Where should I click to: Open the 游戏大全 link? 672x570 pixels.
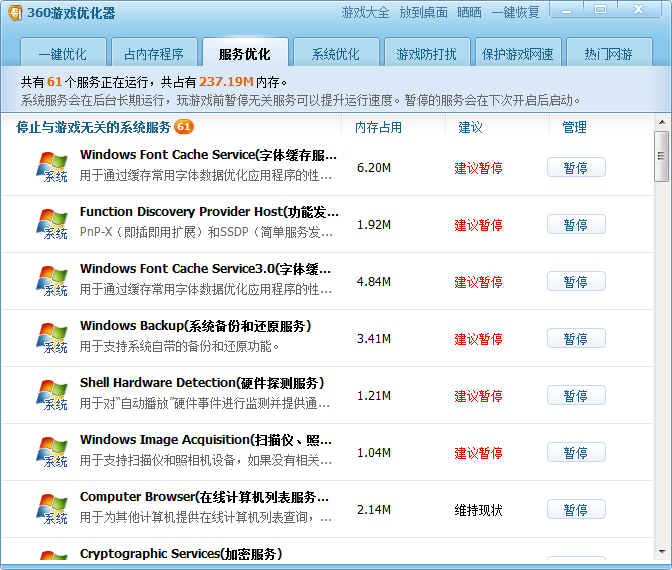tap(366, 12)
